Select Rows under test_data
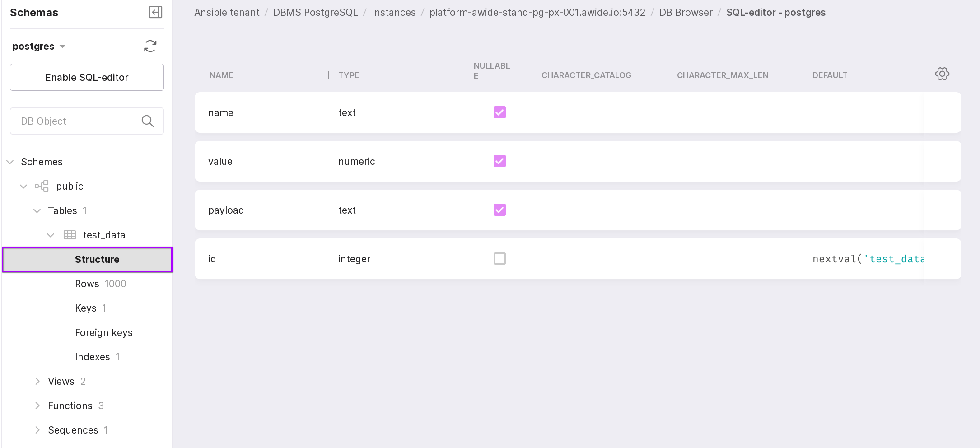 (87, 284)
